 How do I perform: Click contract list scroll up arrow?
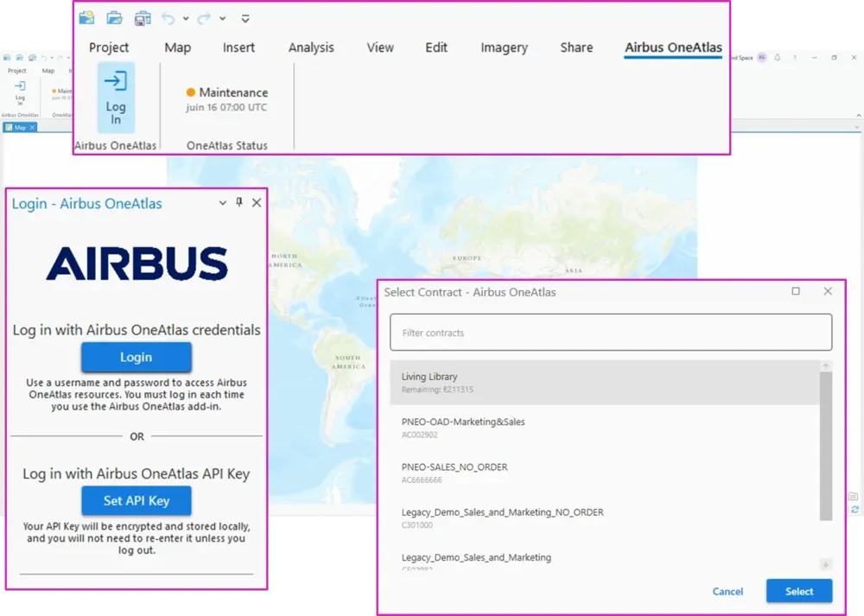point(825,366)
